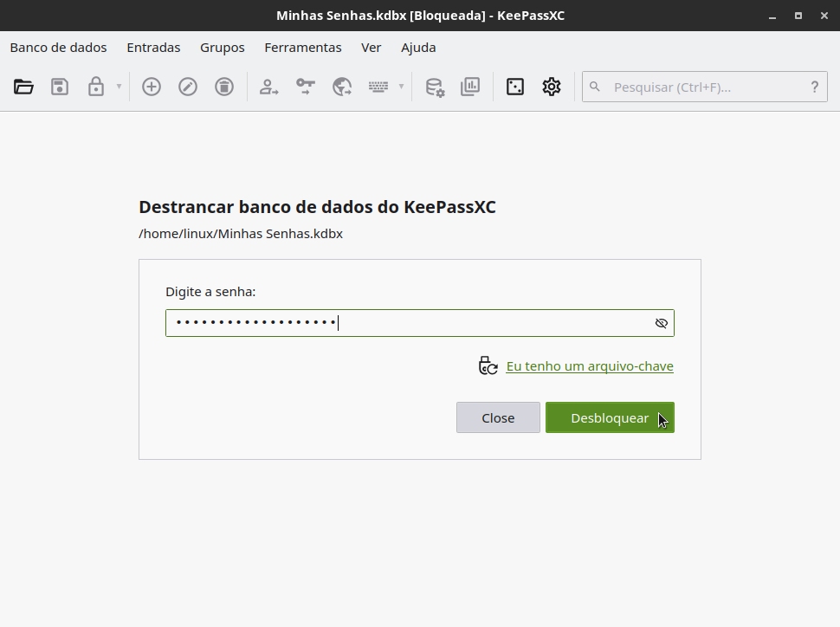Screen dimensions: 840x627
Task: Open the Entradas menu
Action: pyautogui.click(x=153, y=47)
